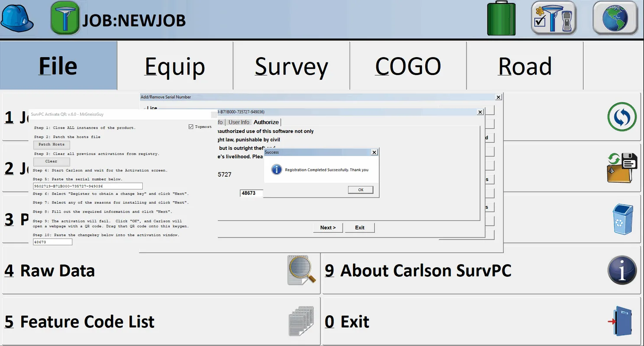Click the green circular refresh arrows icon

tap(622, 116)
